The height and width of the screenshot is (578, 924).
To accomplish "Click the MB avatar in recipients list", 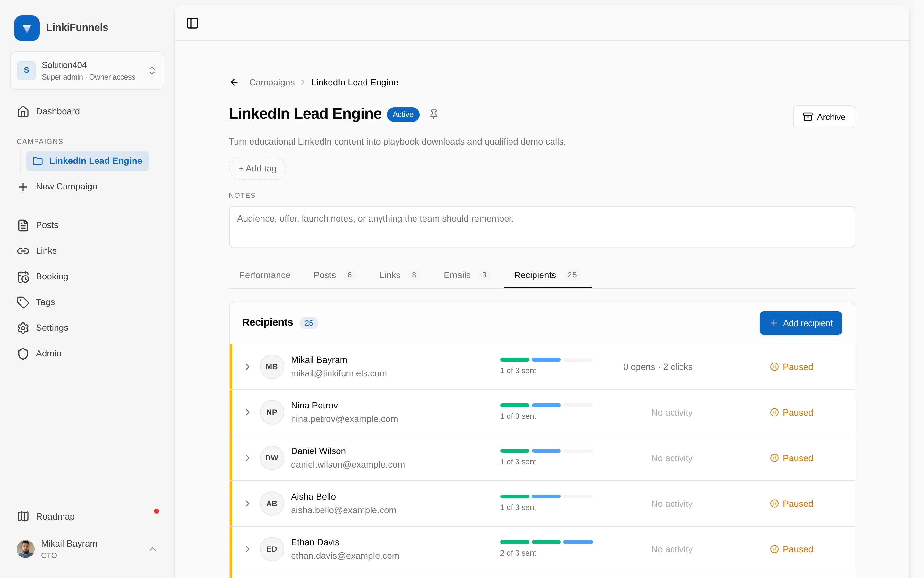I will (272, 367).
